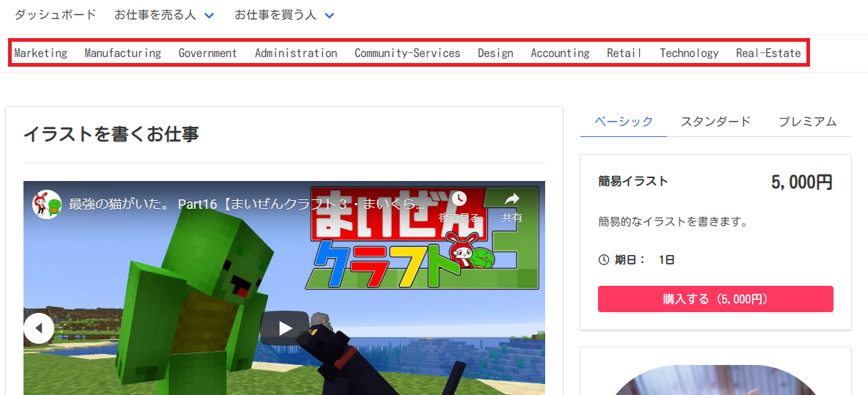Click the 後で見る clock icon

tap(459, 199)
